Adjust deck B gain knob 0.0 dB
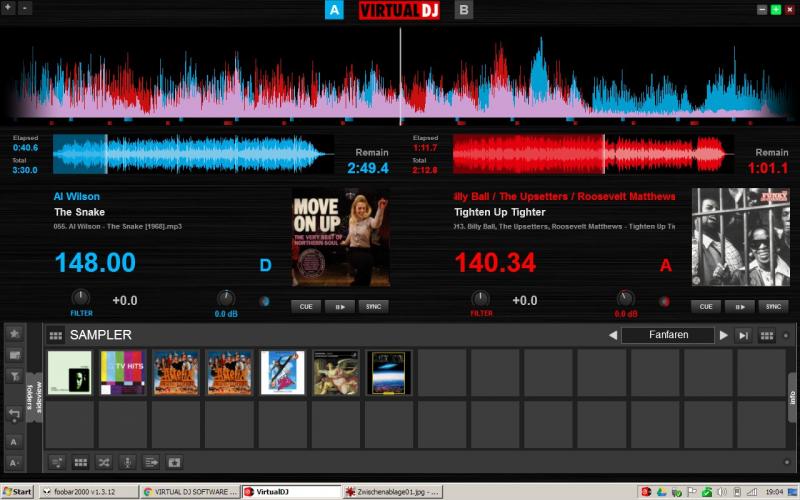800x500 pixels. point(626,298)
